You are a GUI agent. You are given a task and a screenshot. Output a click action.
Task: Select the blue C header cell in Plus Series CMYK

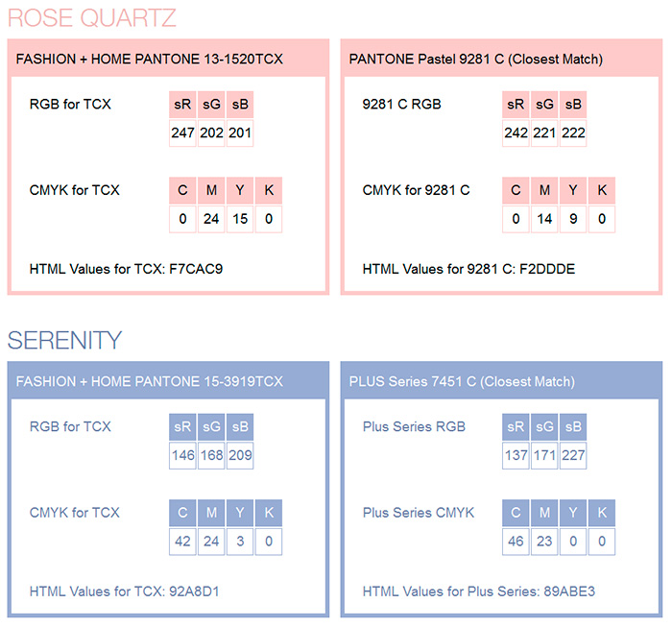(x=516, y=513)
